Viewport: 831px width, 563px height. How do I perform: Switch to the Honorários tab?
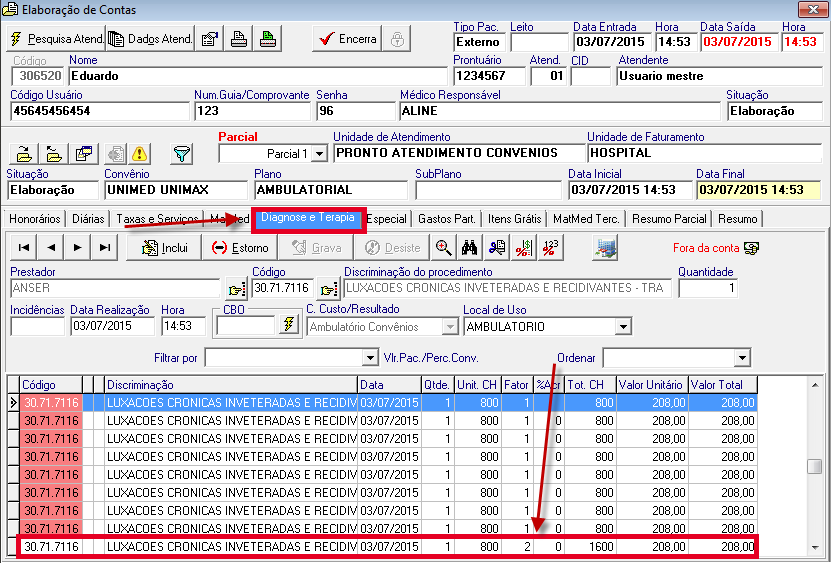[34, 218]
